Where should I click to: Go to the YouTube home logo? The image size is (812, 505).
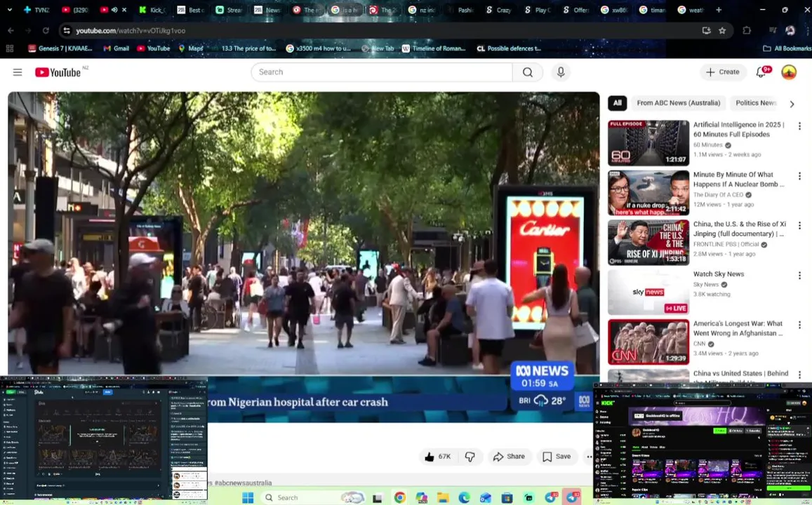coord(58,72)
